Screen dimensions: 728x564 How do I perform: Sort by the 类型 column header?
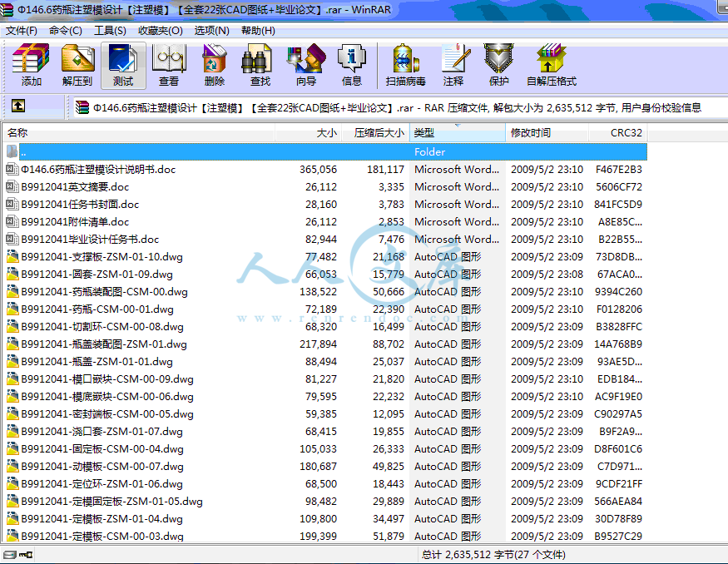[458, 133]
